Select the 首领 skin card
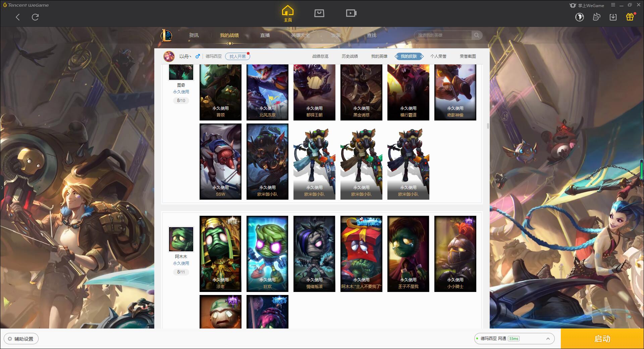Image resolution: width=644 pixels, height=349 pixels. point(220,92)
